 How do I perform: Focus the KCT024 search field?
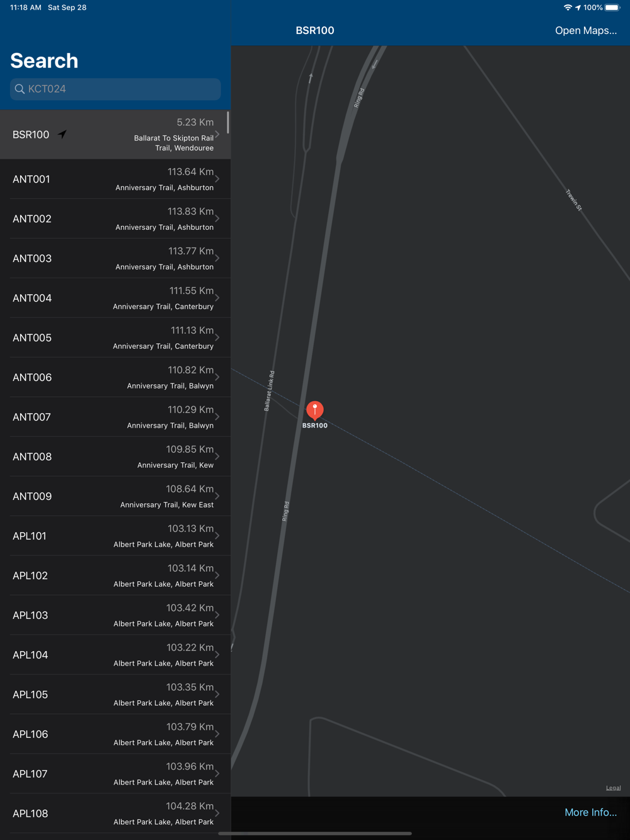[115, 89]
